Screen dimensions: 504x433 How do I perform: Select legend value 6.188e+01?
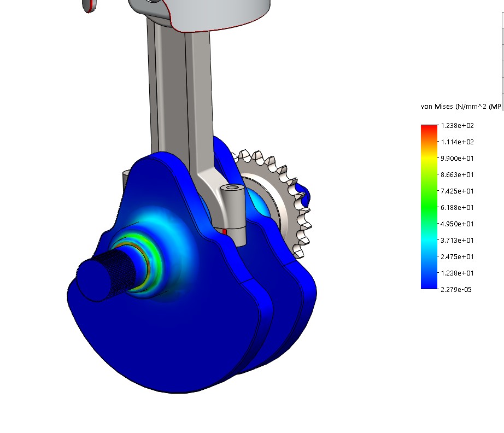(457, 208)
